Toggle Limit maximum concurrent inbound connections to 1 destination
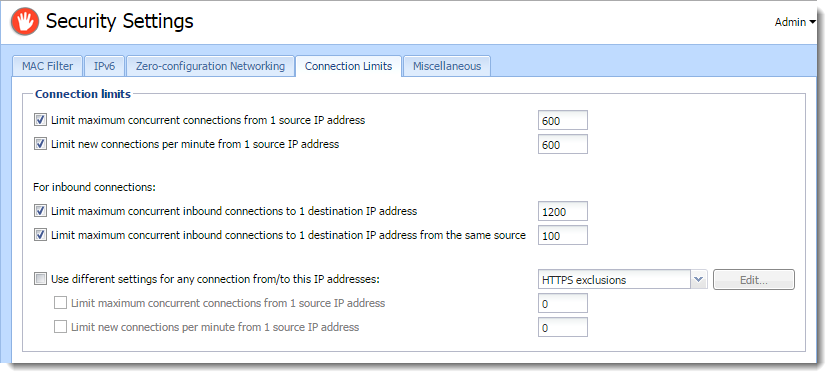The width and height of the screenshot is (832, 378). click(x=40, y=211)
